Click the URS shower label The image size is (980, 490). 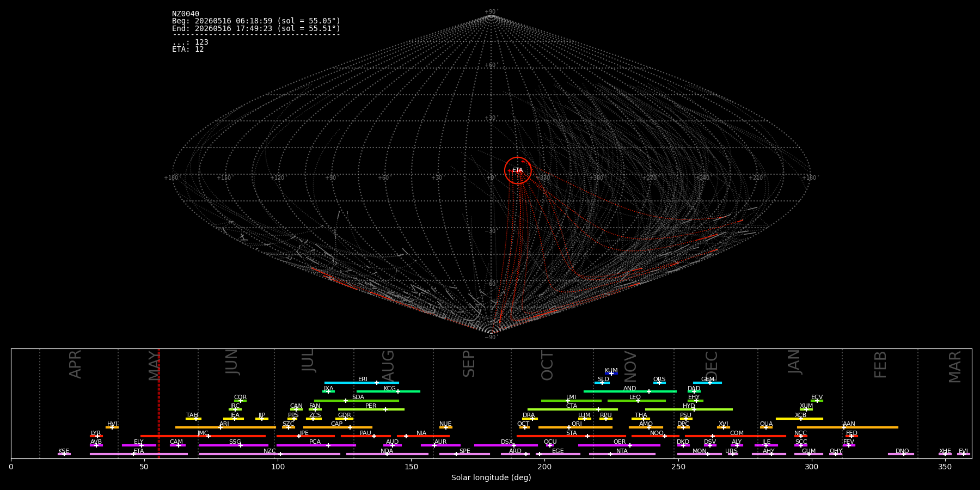coord(731,451)
